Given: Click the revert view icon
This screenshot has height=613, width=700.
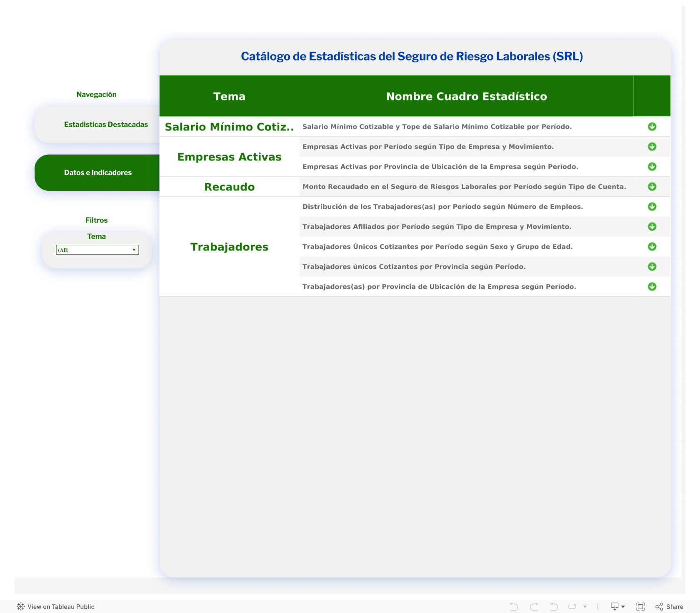Looking at the screenshot, I should tap(553, 606).
